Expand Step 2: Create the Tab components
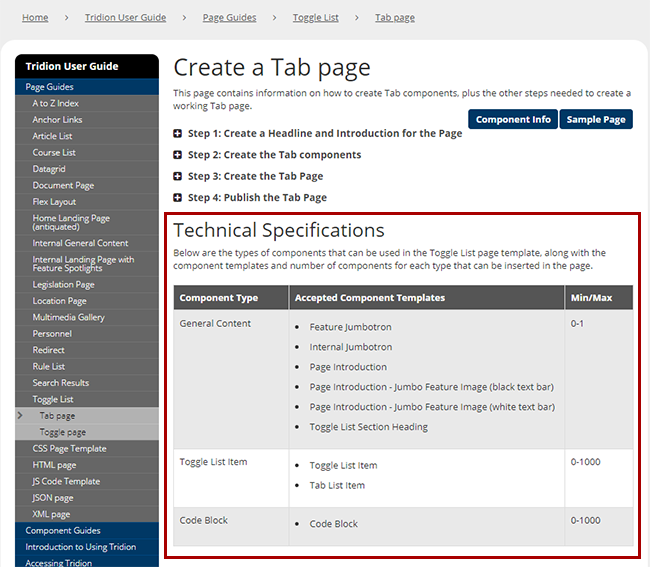 coord(274,155)
